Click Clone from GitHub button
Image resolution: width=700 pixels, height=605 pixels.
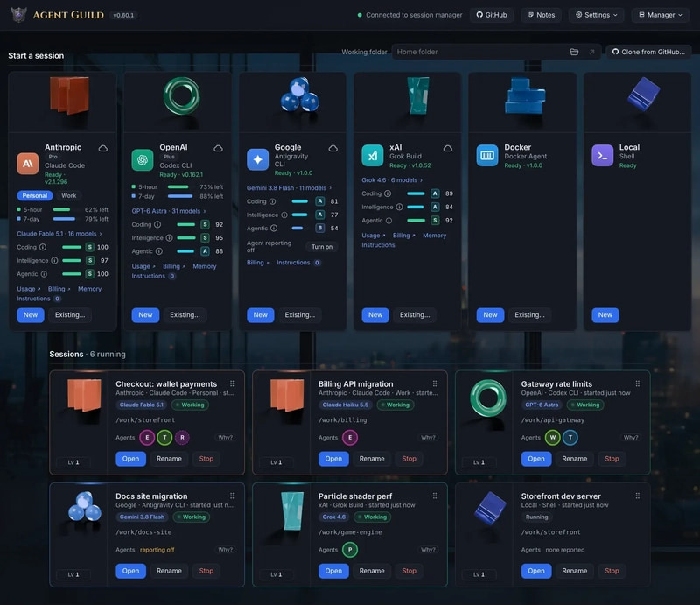648,52
